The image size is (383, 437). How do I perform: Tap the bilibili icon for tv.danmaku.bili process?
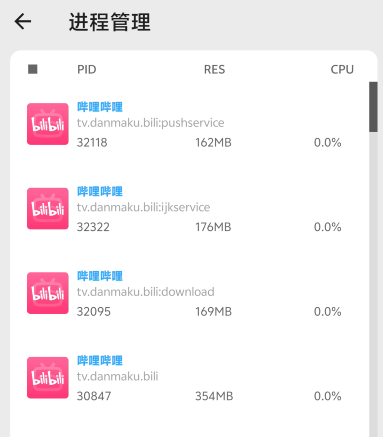coord(48,378)
